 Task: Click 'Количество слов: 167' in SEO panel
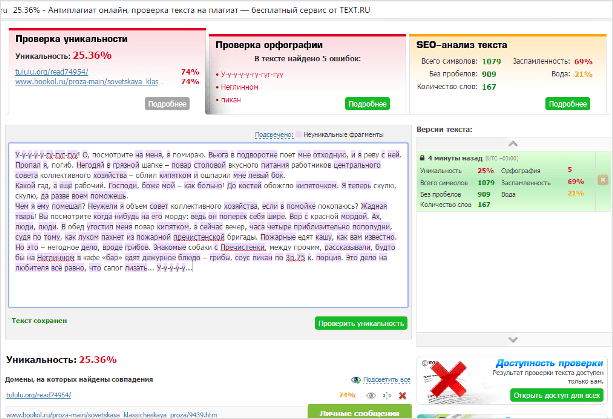(456, 87)
